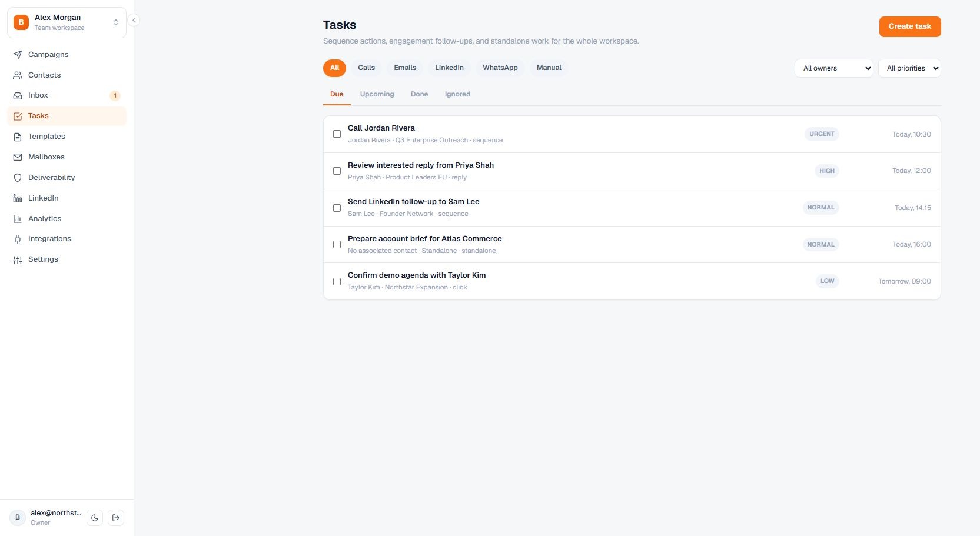Click the Templates document icon

click(18, 137)
